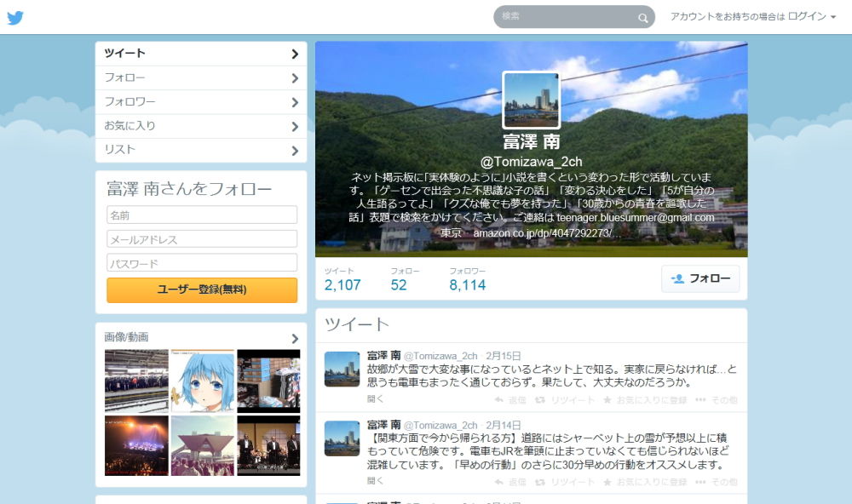Click avatar of the 2月14日 tweet
The image size is (852, 504).
342,438
